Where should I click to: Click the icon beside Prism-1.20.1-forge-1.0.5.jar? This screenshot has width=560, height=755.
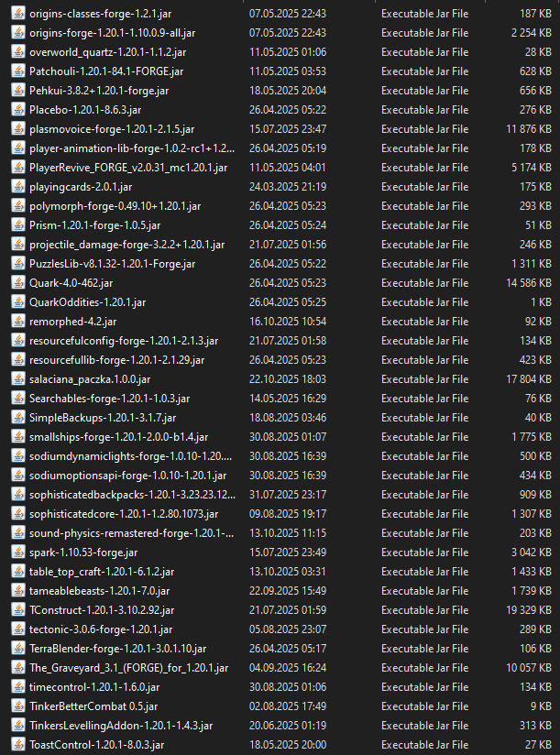[17, 225]
